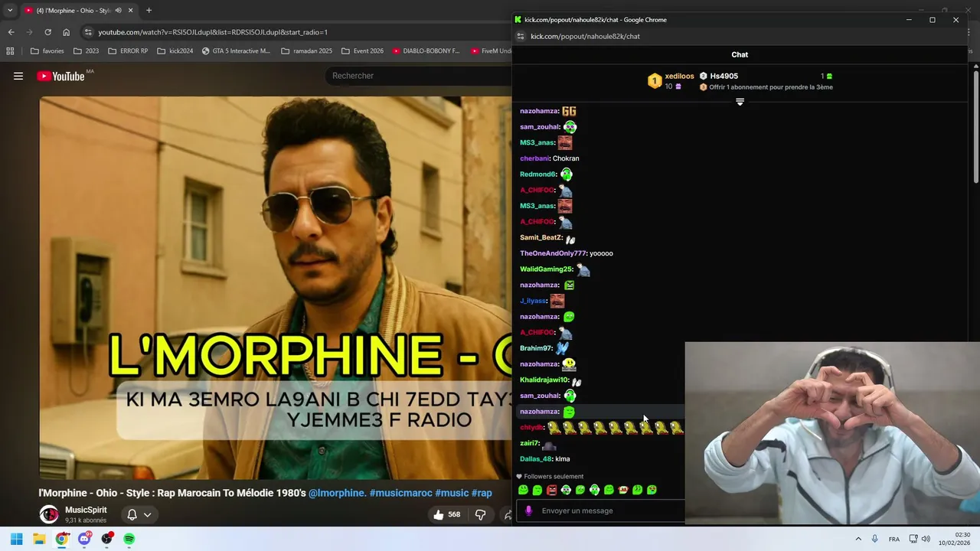
Task: Reload the YouTube page
Action: click(47, 32)
